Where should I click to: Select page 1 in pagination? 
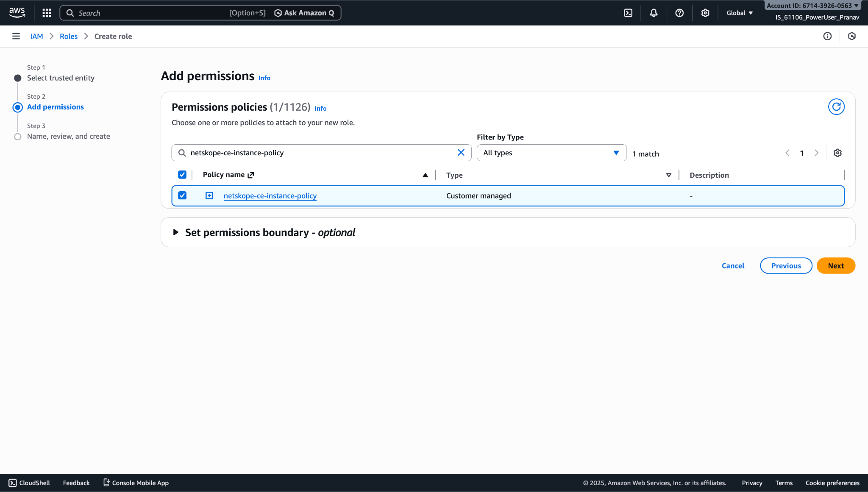click(x=802, y=153)
